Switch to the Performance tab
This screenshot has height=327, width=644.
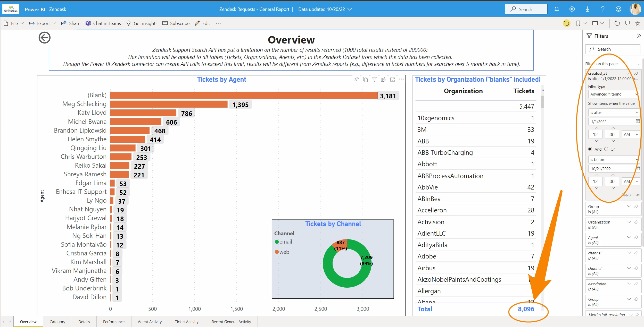[114, 322]
